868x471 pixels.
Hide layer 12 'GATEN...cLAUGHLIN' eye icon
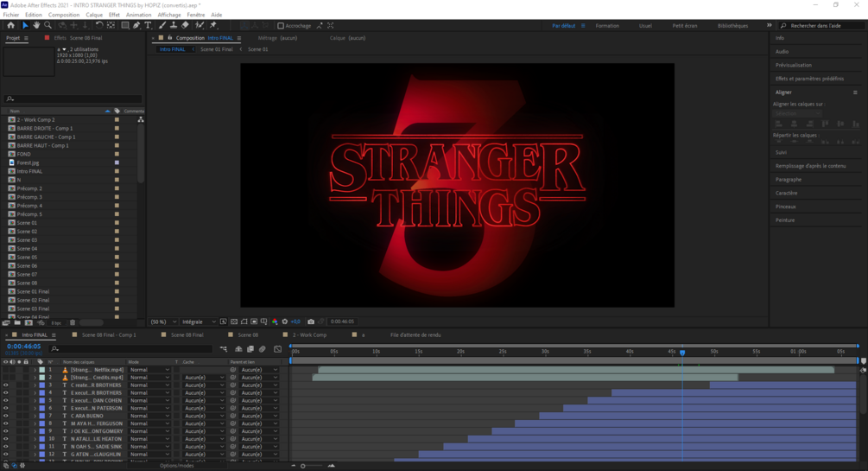point(6,455)
